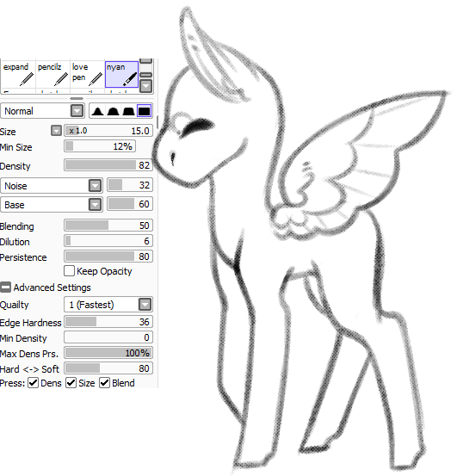Select the nyan brush preset
The height and width of the screenshot is (476, 457).
(x=121, y=75)
